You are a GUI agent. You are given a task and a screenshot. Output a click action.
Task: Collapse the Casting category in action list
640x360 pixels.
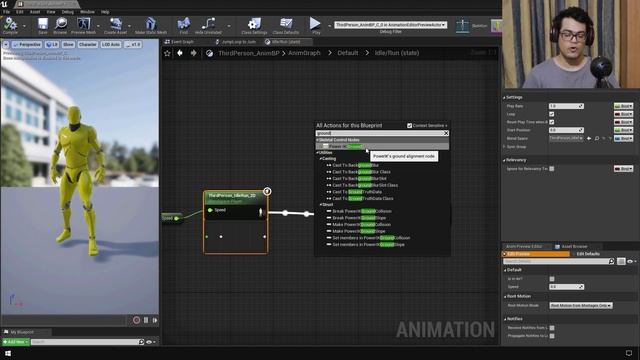pyautogui.click(x=321, y=159)
